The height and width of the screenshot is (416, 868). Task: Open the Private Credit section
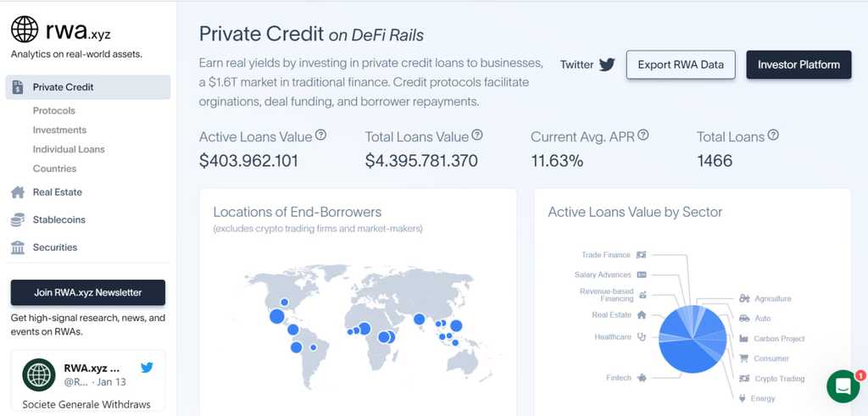tap(63, 87)
